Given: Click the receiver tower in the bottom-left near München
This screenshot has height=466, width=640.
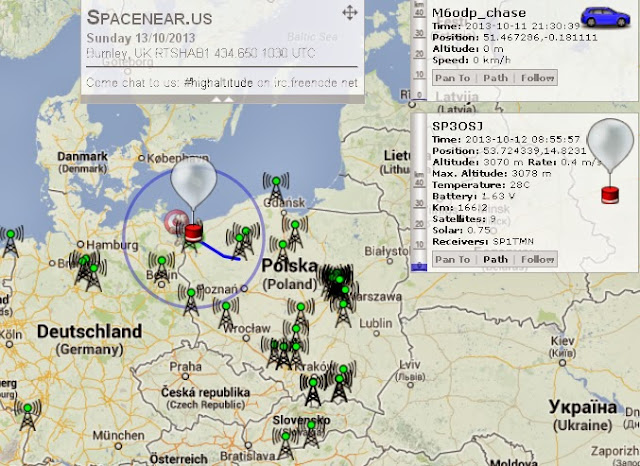Looking at the screenshot, I should pos(27,415).
